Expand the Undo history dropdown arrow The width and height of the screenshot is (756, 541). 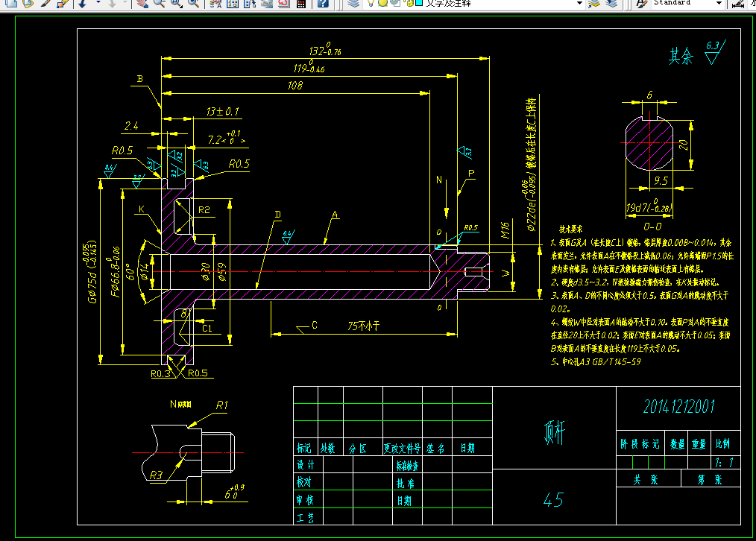pos(98,3)
